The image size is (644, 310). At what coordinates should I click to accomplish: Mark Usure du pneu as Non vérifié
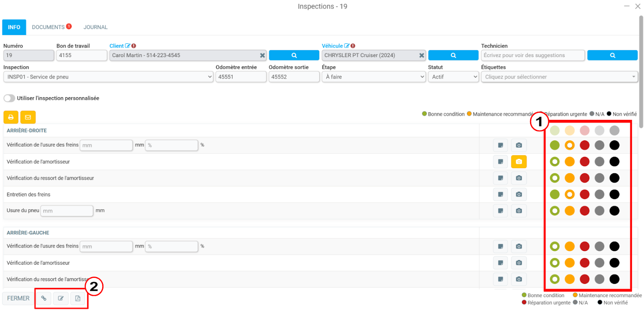click(614, 211)
